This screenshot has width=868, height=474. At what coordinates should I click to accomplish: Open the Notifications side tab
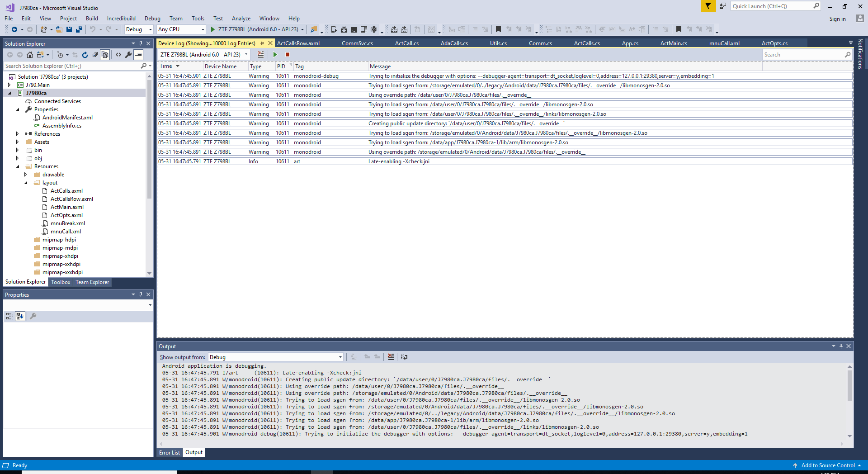[x=860, y=54]
